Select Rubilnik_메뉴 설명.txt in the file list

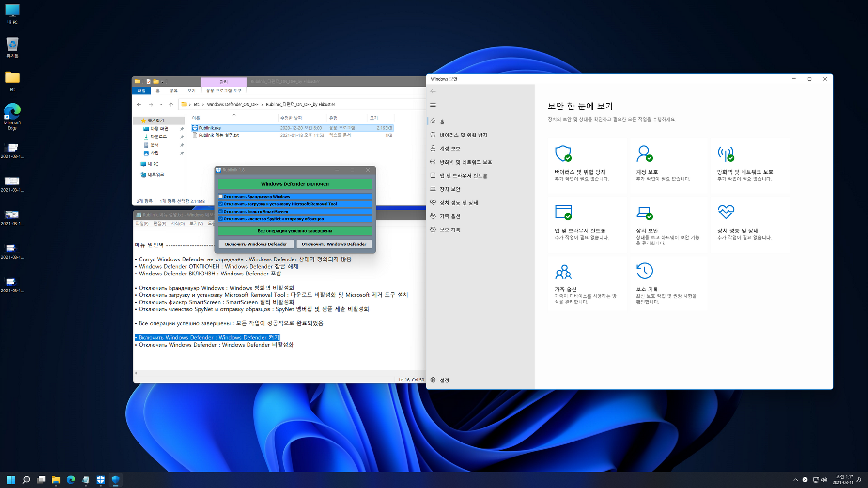[292, 135]
